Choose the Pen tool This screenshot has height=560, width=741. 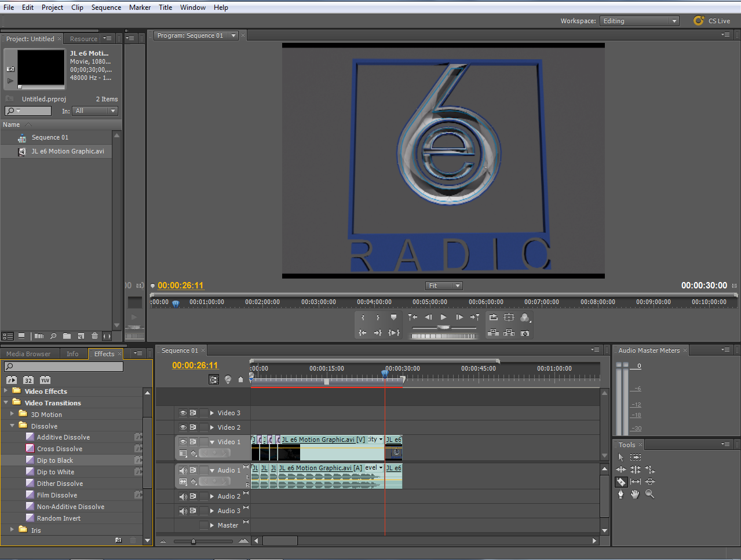[620, 493]
